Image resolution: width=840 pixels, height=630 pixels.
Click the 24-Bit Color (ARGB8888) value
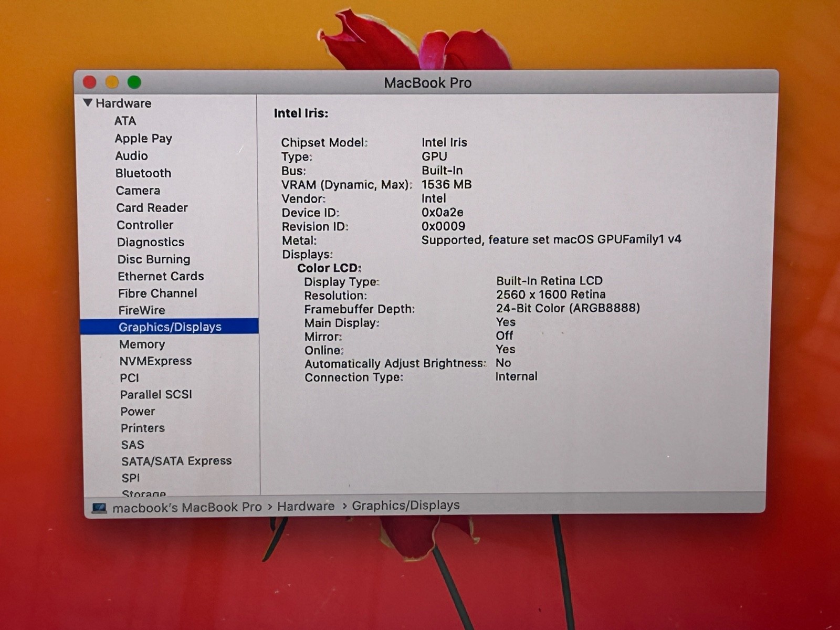pyautogui.click(x=568, y=308)
